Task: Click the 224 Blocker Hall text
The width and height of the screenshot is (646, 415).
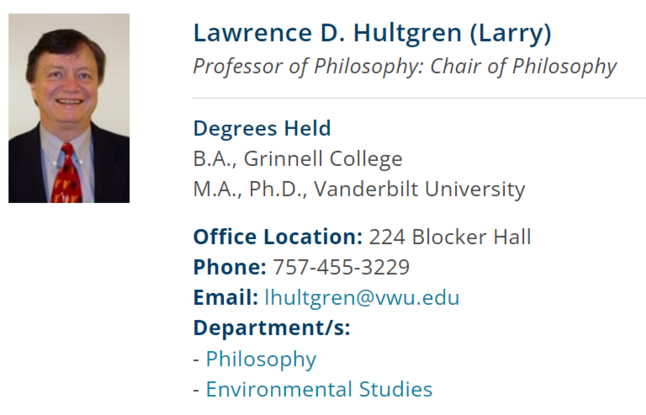Action: [x=450, y=237]
